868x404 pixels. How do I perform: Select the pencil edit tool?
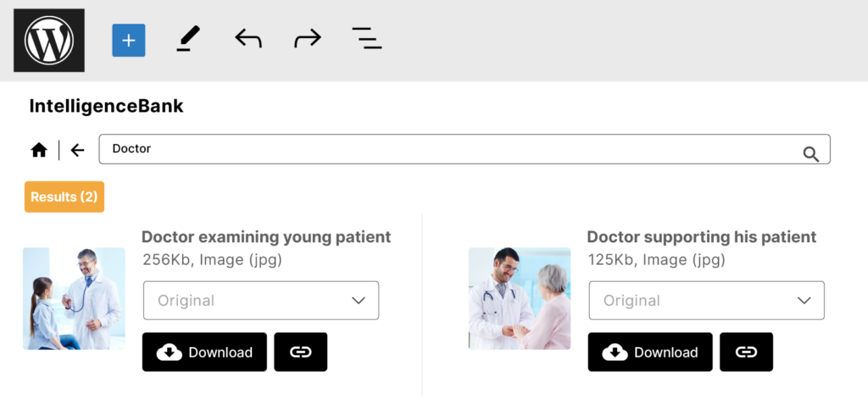point(188,39)
